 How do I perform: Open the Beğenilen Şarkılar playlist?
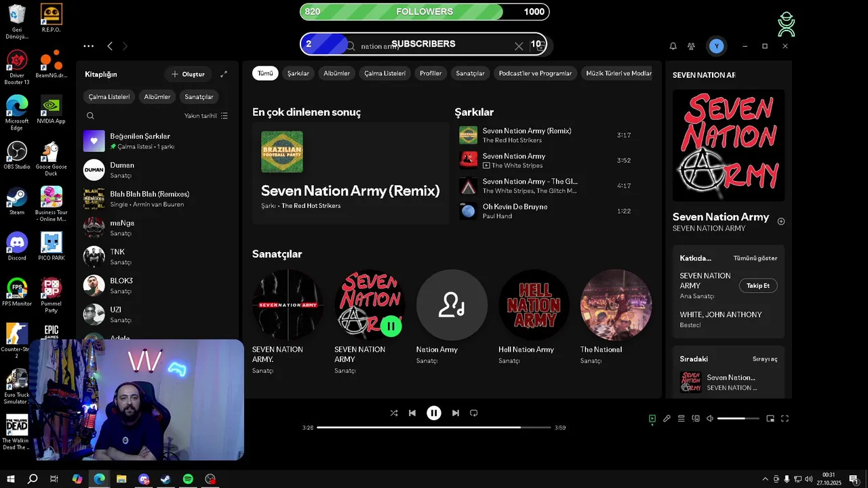(x=157, y=141)
